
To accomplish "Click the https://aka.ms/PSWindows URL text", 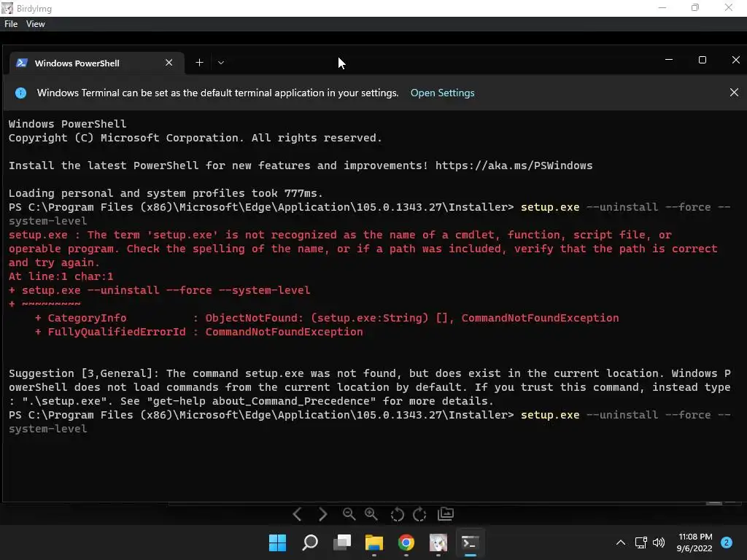I will pyautogui.click(x=514, y=166).
